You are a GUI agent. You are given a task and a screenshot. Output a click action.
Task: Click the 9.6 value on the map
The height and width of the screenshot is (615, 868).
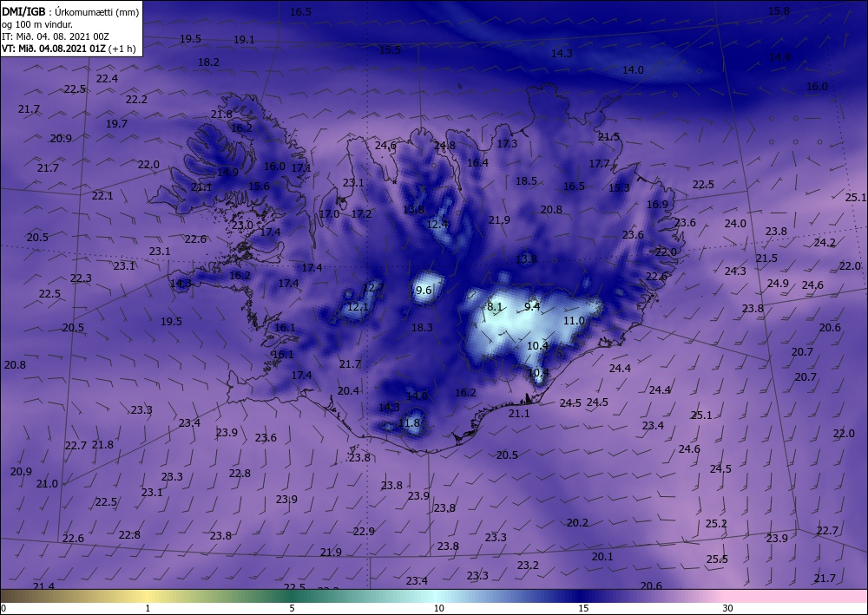(423, 291)
